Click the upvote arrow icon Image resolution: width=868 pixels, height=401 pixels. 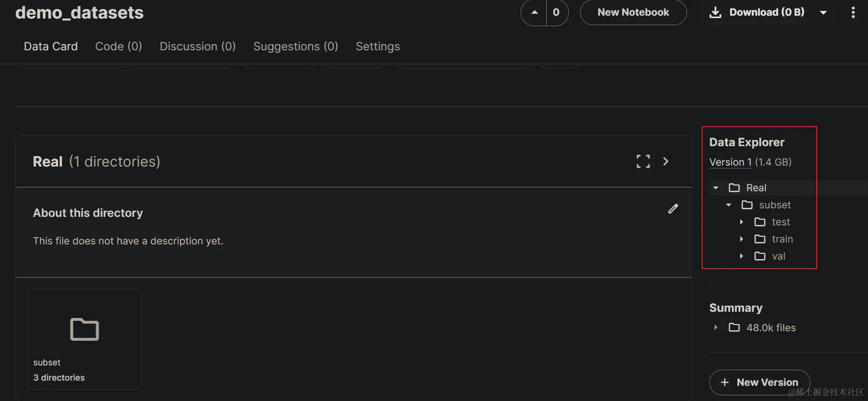pos(534,12)
